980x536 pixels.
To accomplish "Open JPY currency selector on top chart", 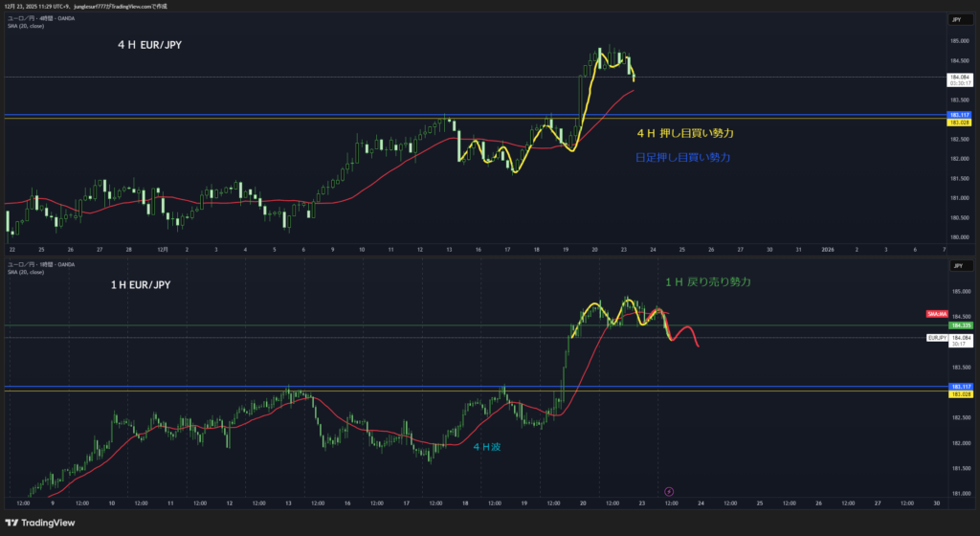I will tap(955, 19).
